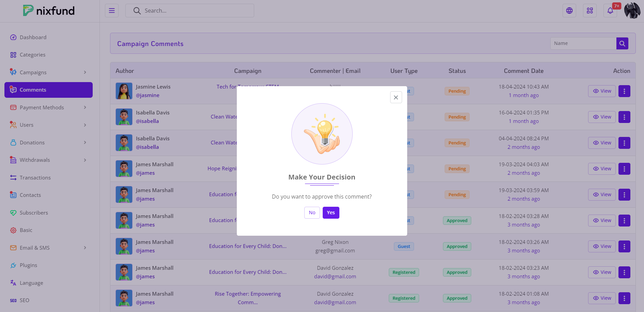Click View on the 16-04-2024 comment row
The image size is (644, 312).
[601, 117]
